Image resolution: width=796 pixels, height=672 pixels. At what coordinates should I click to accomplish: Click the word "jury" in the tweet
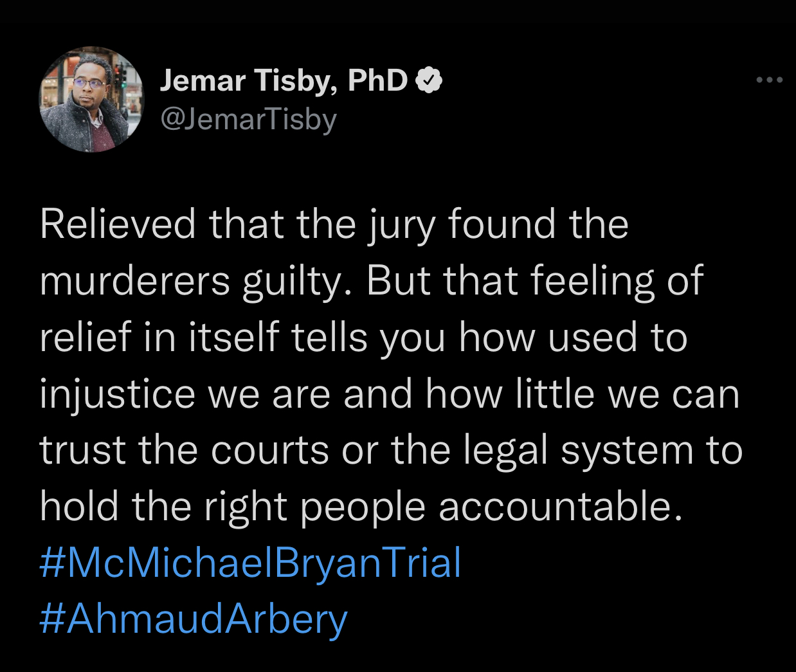coord(401,226)
